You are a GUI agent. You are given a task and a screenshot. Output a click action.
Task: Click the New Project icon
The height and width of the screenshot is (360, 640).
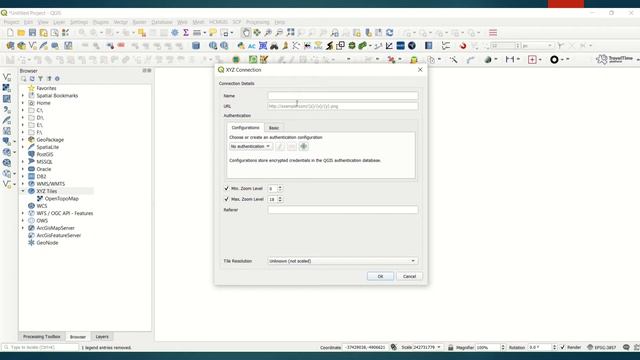[10, 33]
